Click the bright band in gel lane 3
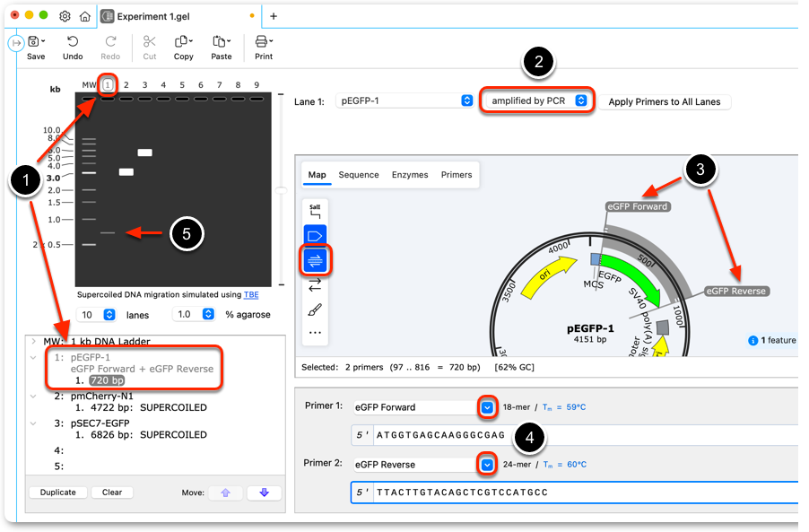The width and height of the screenshot is (809, 532). pos(144,153)
